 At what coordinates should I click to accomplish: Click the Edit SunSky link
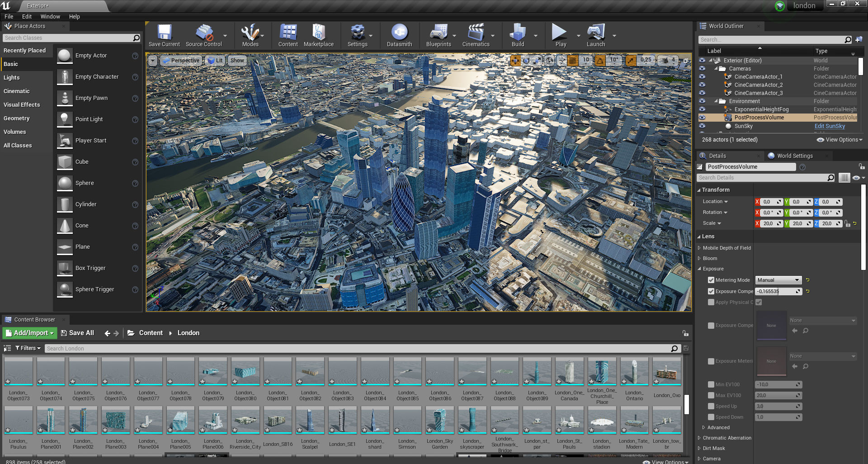coord(830,126)
